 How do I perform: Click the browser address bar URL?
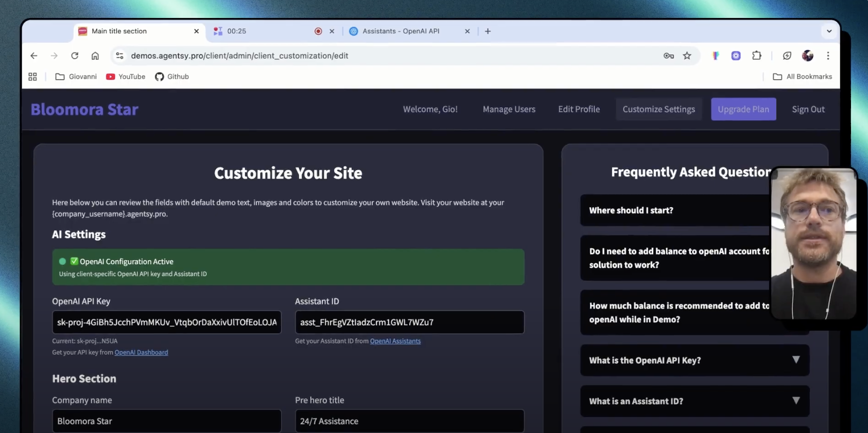click(239, 56)
